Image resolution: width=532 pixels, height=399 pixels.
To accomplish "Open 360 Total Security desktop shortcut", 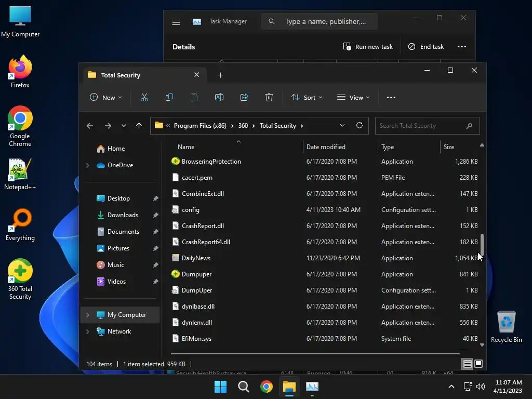I will pyautogui.click(x=20, y=279).
